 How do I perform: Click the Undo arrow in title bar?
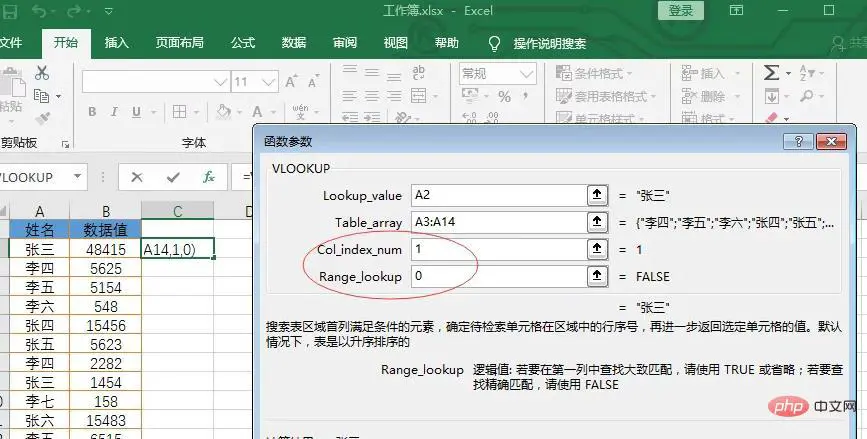coord(39,11)
